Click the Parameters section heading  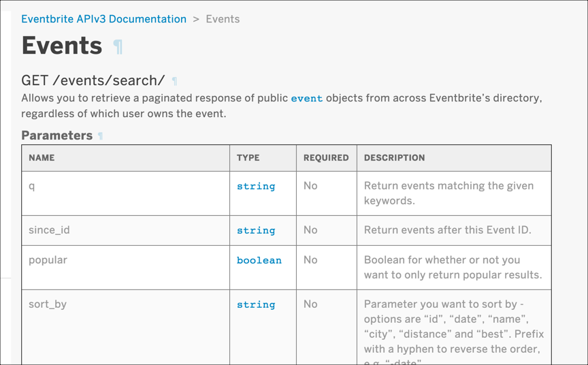56,136
